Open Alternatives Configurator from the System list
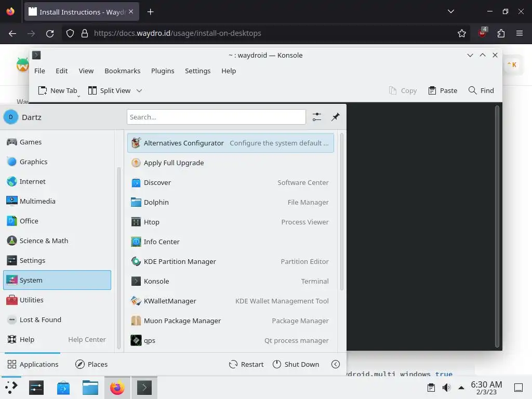The height and width of the screenshot is (399, 532). click(230, 143)
